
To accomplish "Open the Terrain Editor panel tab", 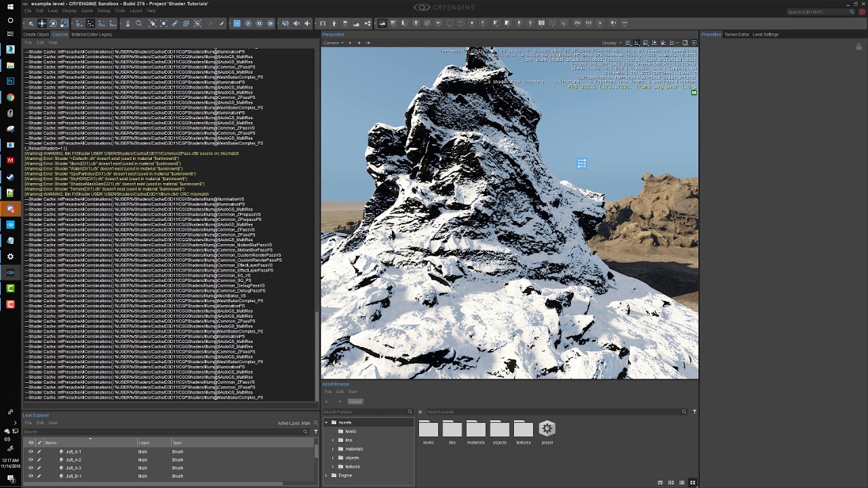I will (x=737, y=35).
